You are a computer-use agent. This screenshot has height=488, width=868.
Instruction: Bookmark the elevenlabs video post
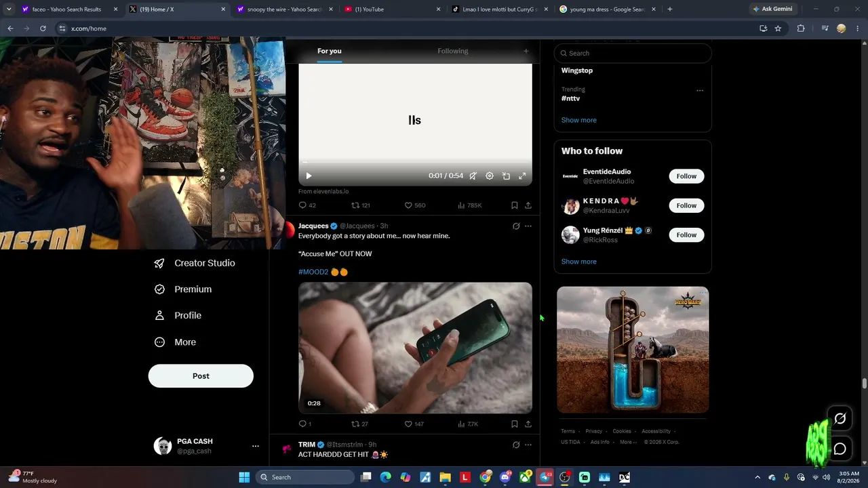click(x=515, y=205)
